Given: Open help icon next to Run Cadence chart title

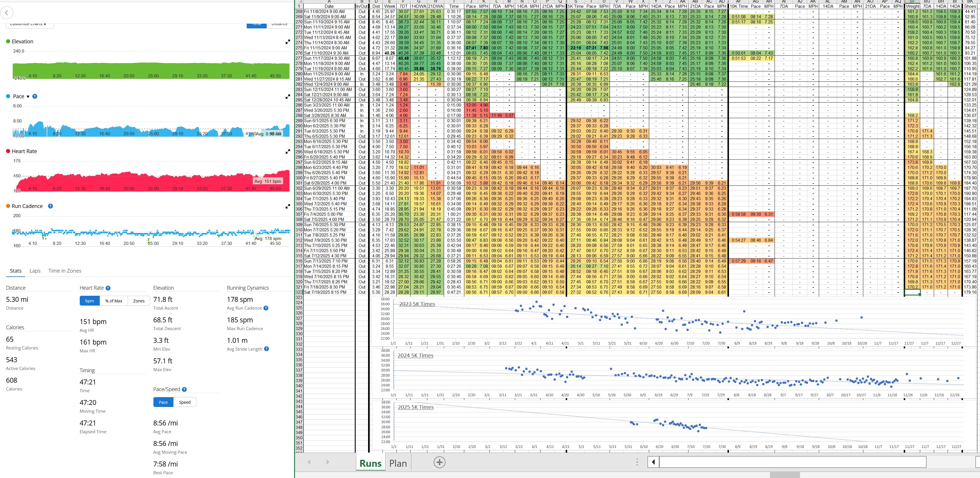Looking at the screenshot, I should [50, 206].
